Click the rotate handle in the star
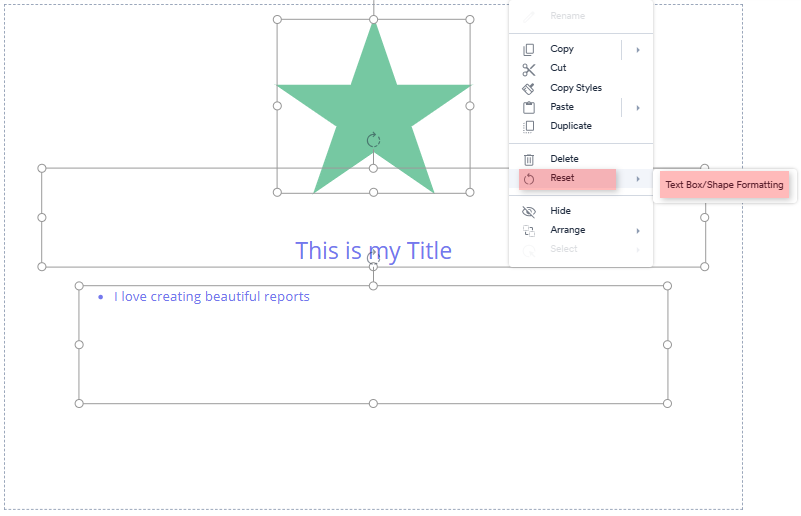Screen dimensions: 801x516 [373, 140]
